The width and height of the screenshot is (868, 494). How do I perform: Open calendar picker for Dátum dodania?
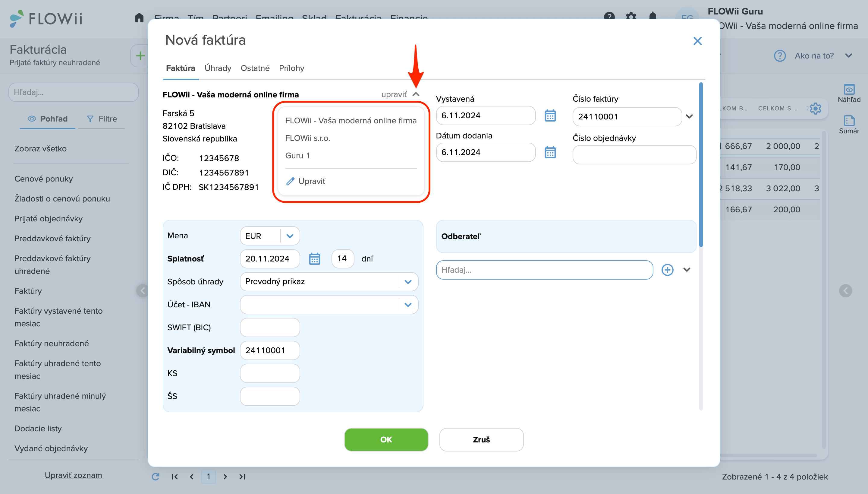(x=550, y=152)
